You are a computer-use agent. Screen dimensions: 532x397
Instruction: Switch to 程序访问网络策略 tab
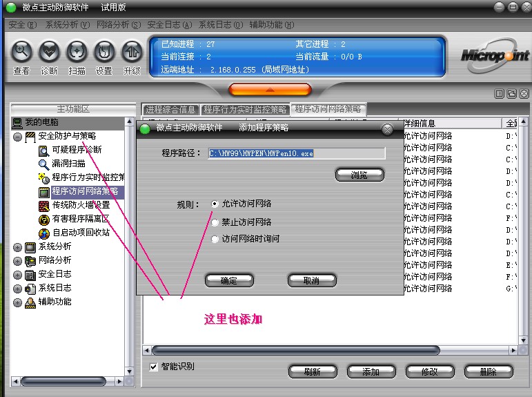328,109
